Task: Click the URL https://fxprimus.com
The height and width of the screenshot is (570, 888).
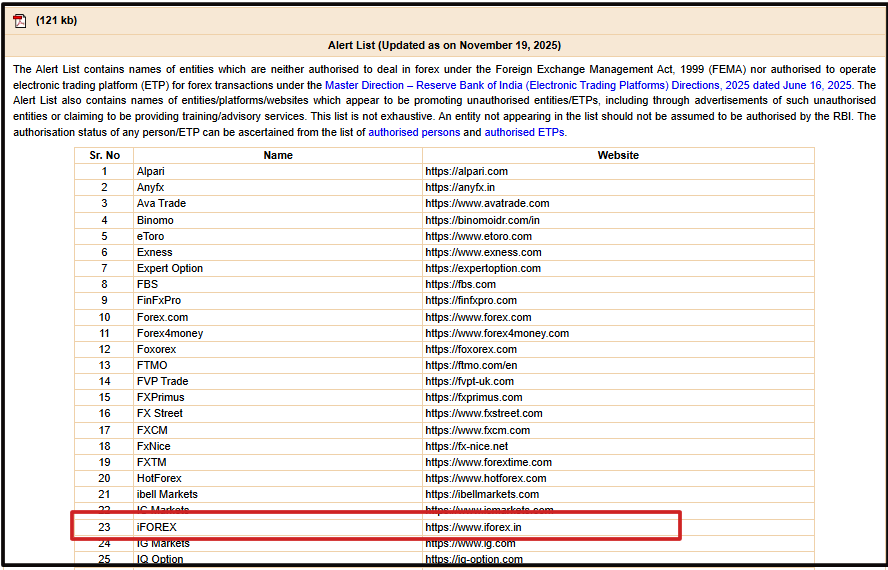Action: (x=474, y=397)
